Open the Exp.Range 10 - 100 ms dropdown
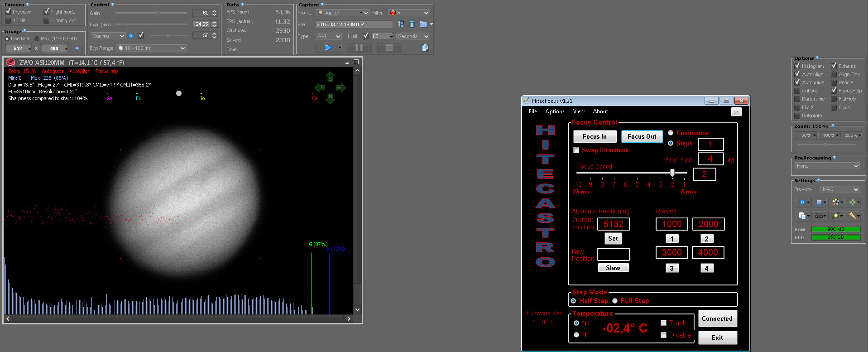 (x=151, y=48)
